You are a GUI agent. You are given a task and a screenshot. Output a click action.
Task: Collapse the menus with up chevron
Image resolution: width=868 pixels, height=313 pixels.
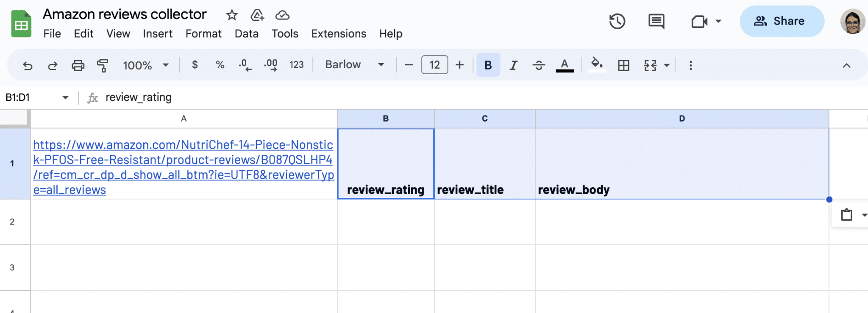tap(846, 65)
